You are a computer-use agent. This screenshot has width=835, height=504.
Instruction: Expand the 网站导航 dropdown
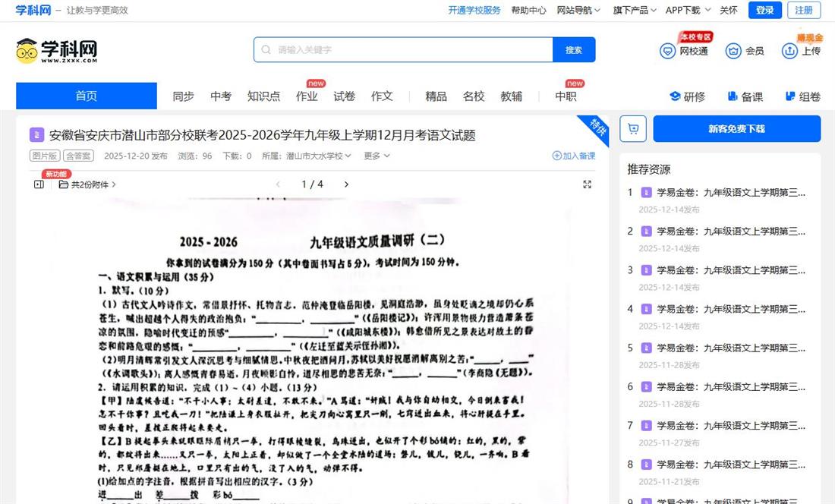click(578, 10)
